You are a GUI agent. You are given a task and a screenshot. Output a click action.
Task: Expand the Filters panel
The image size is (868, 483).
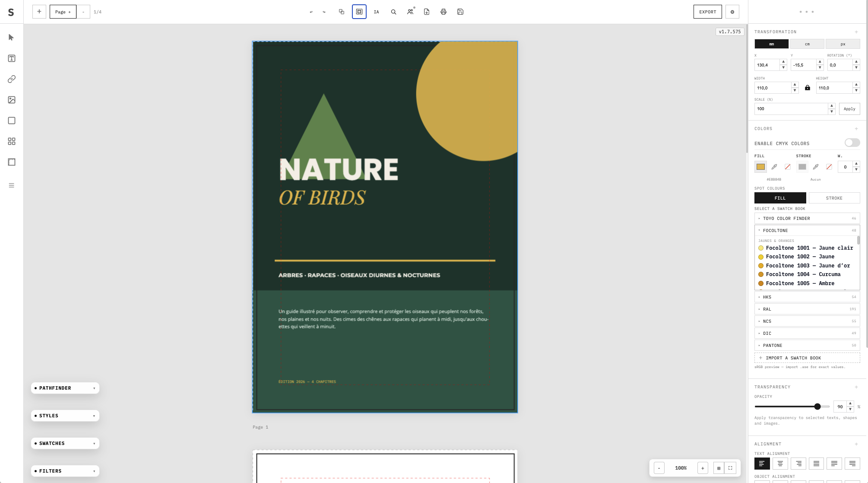click(65, 471)
